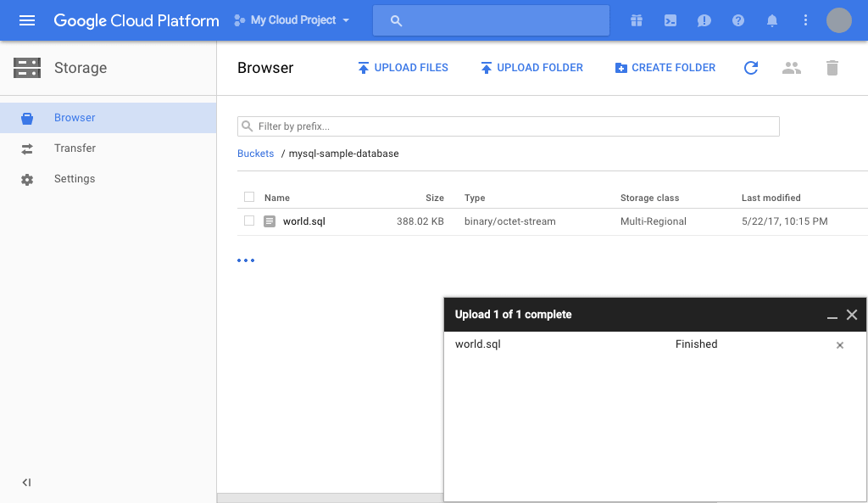
Task: Click the blue three-dots loading indicator
Action: [x=246, y=260]
